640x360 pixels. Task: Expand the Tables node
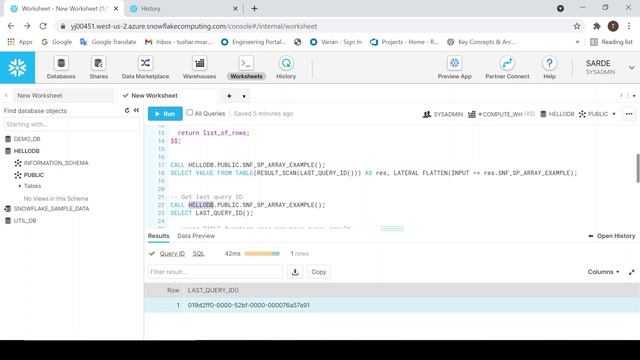click(x=20, y=186)
